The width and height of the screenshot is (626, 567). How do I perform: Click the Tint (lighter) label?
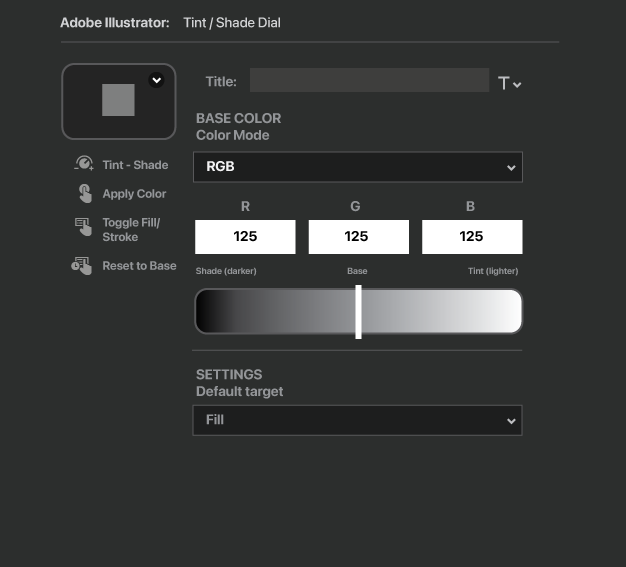(493, 271)
